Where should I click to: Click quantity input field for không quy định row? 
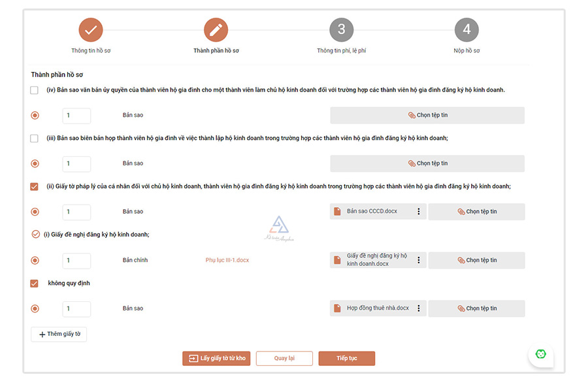pyautogui.click(x=76, y=308)
